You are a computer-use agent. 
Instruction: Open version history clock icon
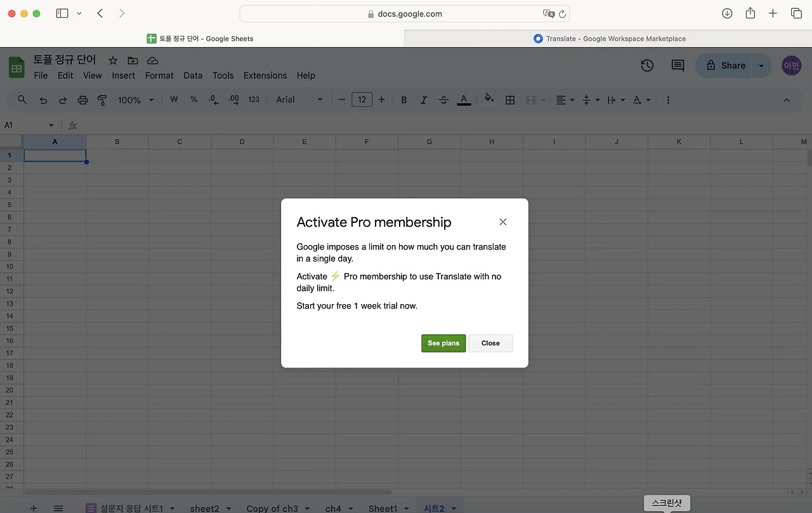(x=647, y=65)
